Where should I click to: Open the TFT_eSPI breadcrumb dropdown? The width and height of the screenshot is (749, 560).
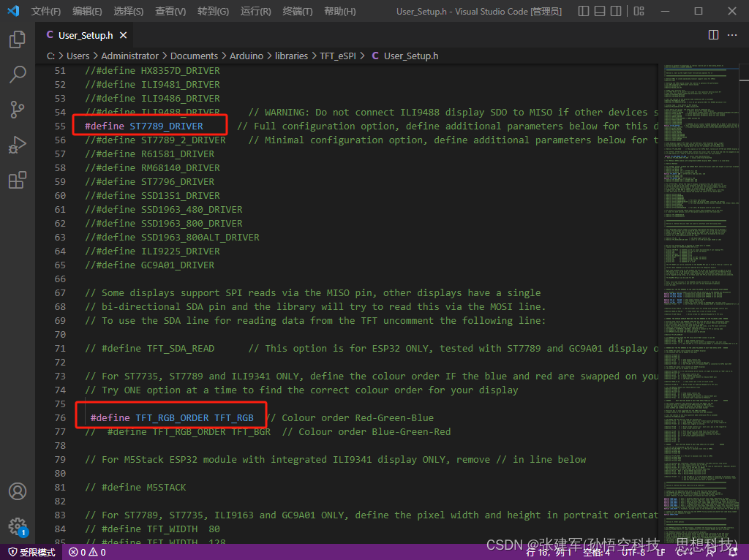point(337,55)
